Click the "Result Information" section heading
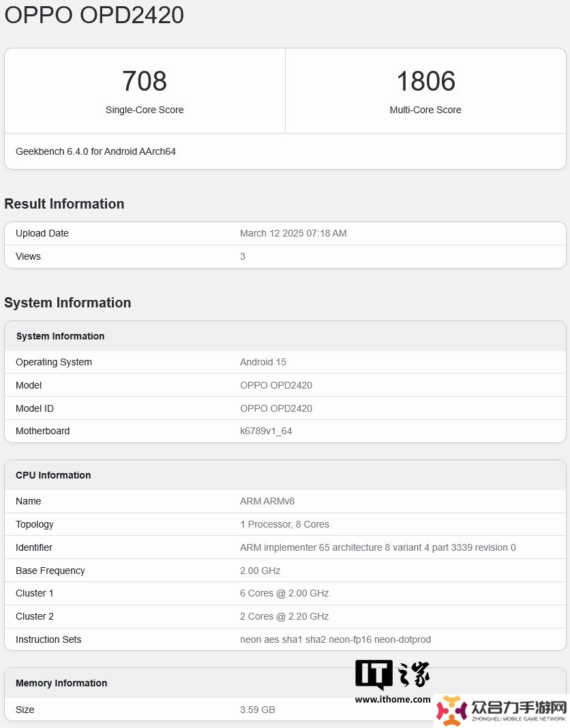The height and width of the screenshot is (728, 570). tap(64, 204)
